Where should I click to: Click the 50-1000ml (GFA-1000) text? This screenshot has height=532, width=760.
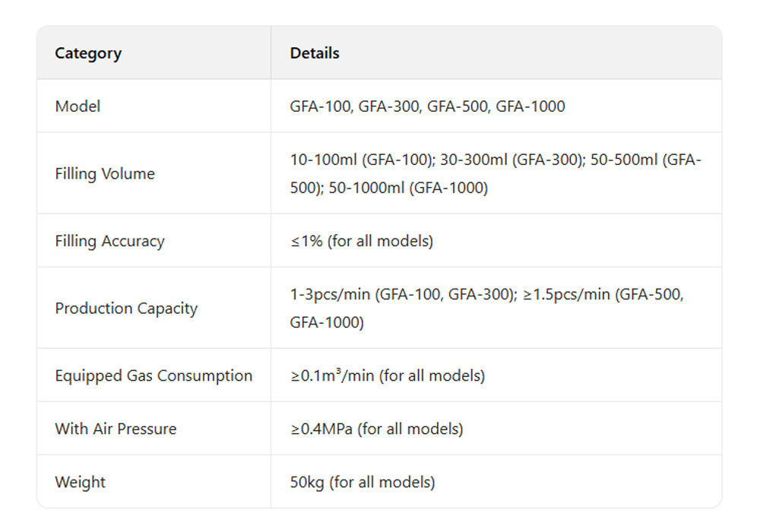409,188
